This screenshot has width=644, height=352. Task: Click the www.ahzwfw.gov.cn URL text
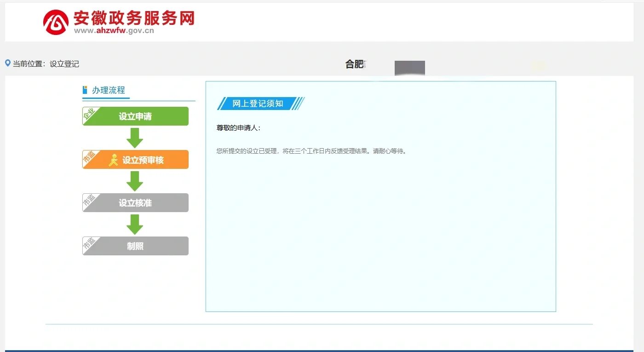coord(114,31)
